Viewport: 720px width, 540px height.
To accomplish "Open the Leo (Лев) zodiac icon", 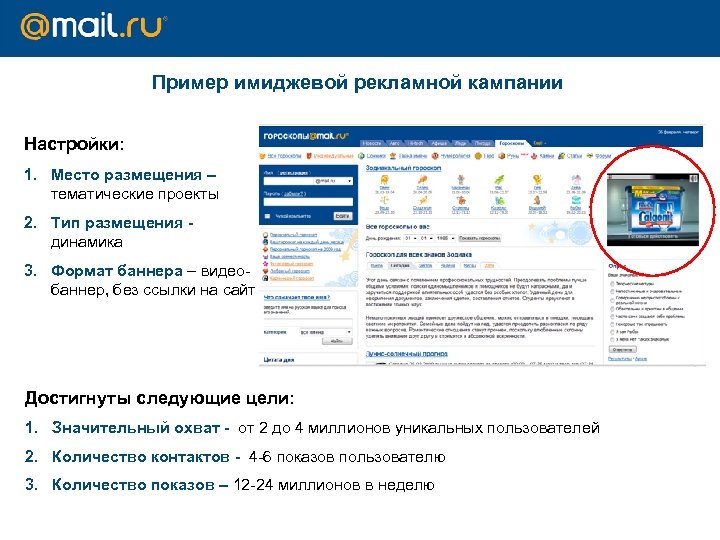I will pos(537,180).
